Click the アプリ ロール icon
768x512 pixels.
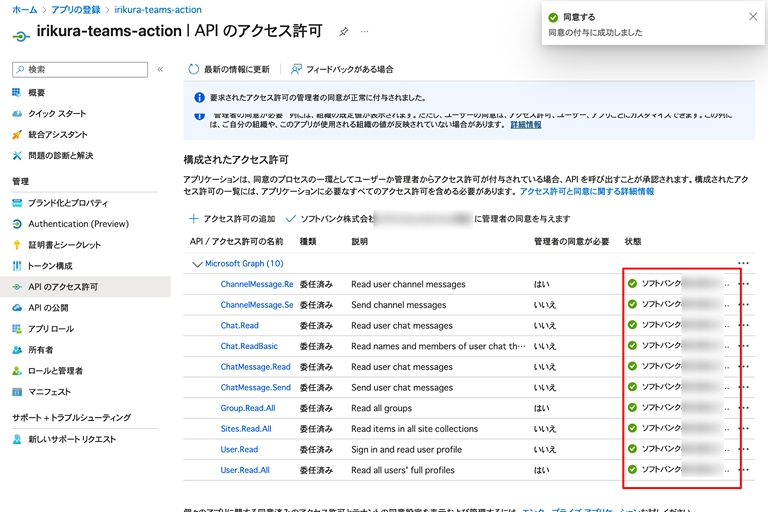[x=17, y=329]
